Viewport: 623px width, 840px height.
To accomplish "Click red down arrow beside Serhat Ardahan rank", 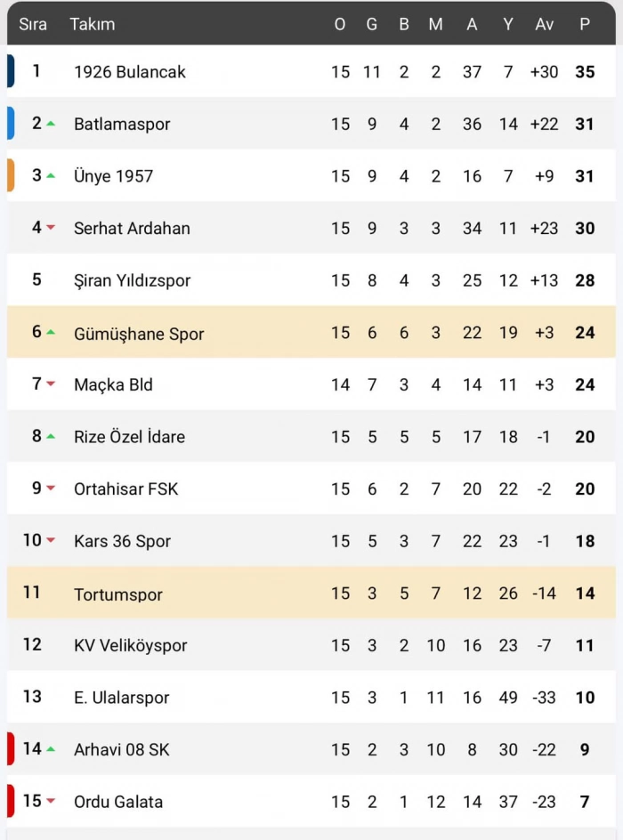I will coord(51,228).
